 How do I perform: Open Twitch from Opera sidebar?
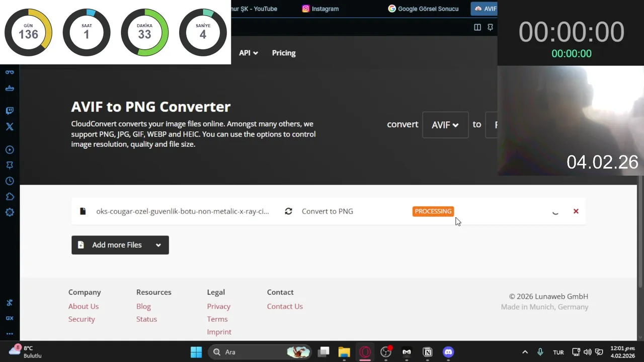(10, 111)
